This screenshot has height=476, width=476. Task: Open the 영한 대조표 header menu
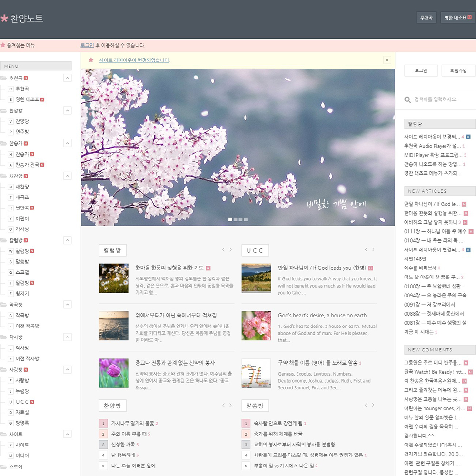click(x=457, y=18)
